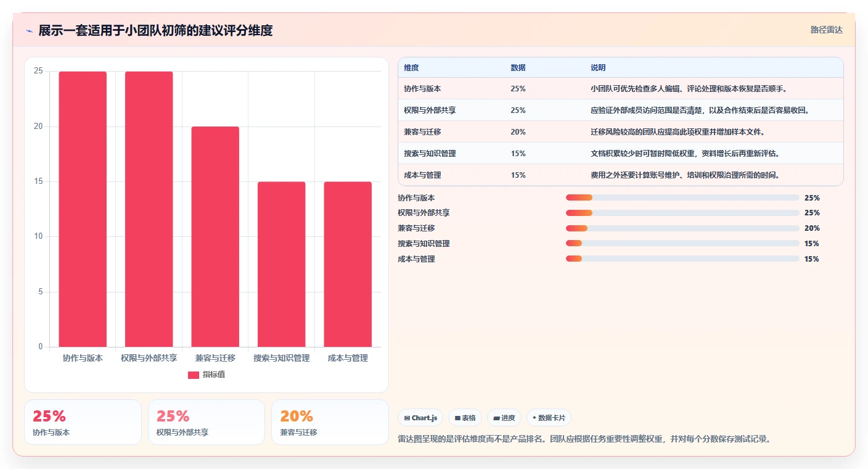
Task: Click 成本与管理 progress bar
Action: (682, 259)
